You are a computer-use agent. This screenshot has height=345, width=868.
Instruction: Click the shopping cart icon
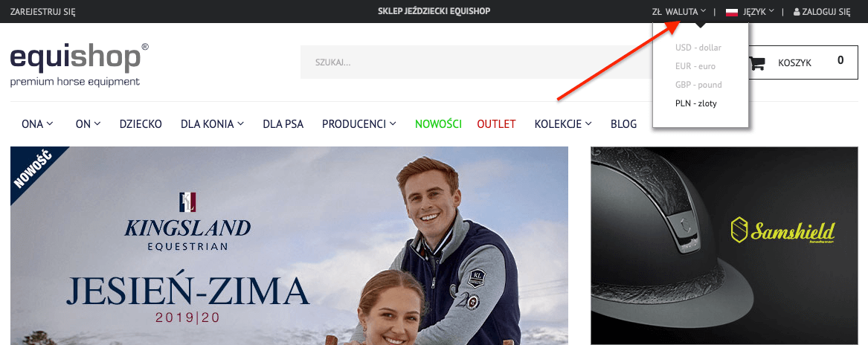click(757, 63)
